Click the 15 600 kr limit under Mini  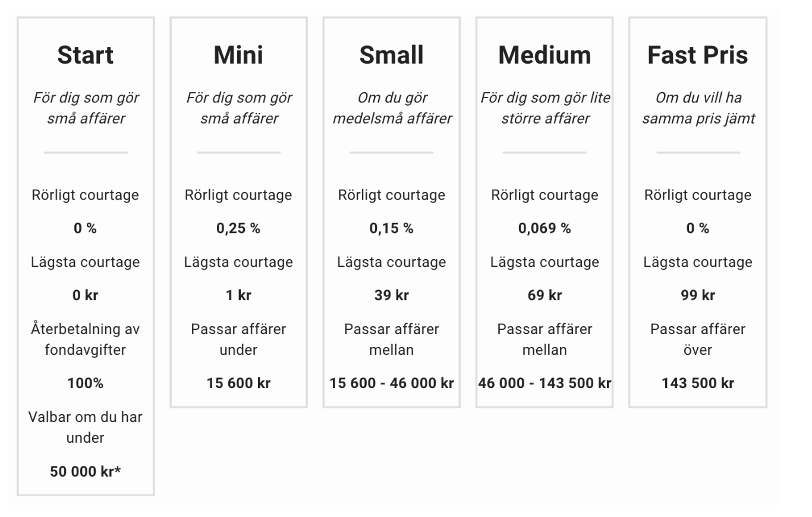click(238, 383)
